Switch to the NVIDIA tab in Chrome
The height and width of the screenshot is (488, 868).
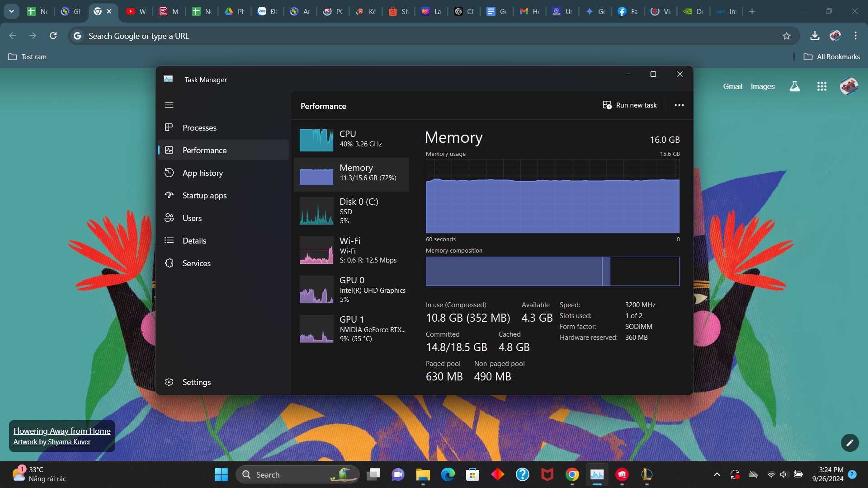click(693, 12)
